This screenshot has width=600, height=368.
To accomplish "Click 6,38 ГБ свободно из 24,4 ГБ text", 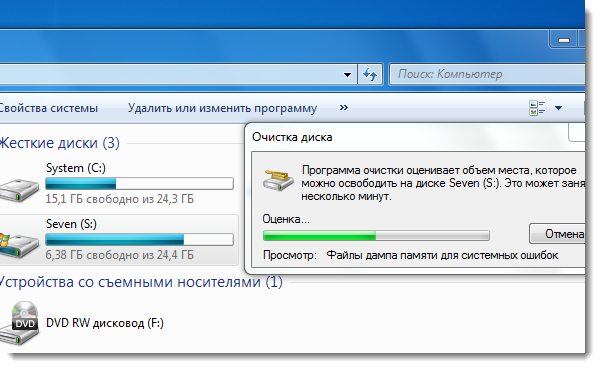I will (x=120, y=255).
